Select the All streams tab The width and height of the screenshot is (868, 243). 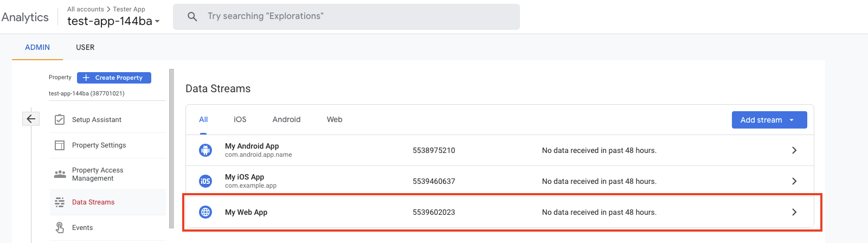[x=203, y=119]
